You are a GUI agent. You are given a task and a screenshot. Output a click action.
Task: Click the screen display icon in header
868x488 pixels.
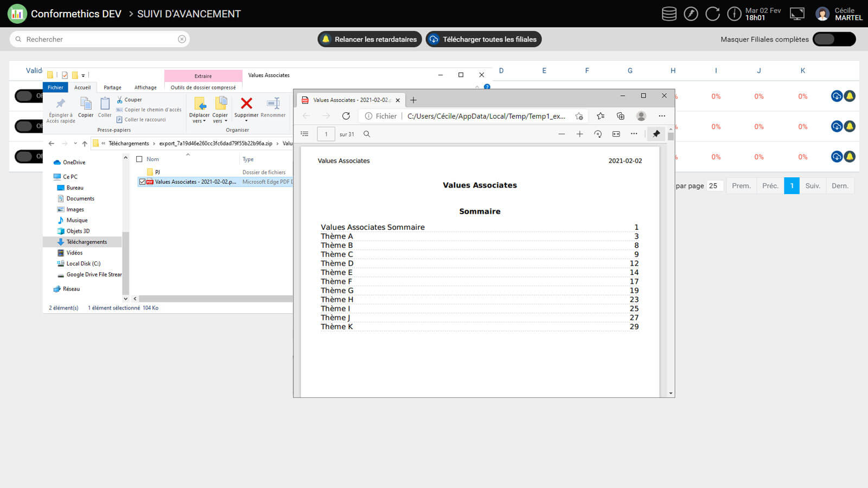tap(797, 14)
